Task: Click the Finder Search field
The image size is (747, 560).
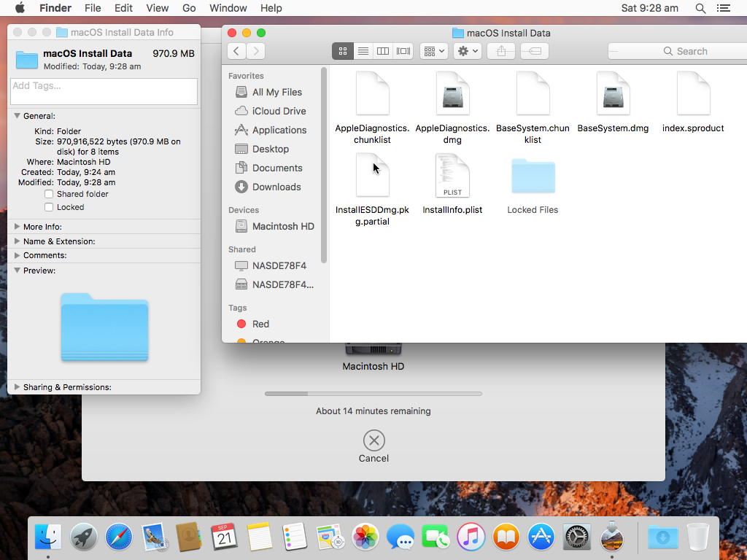Action: 678,51
